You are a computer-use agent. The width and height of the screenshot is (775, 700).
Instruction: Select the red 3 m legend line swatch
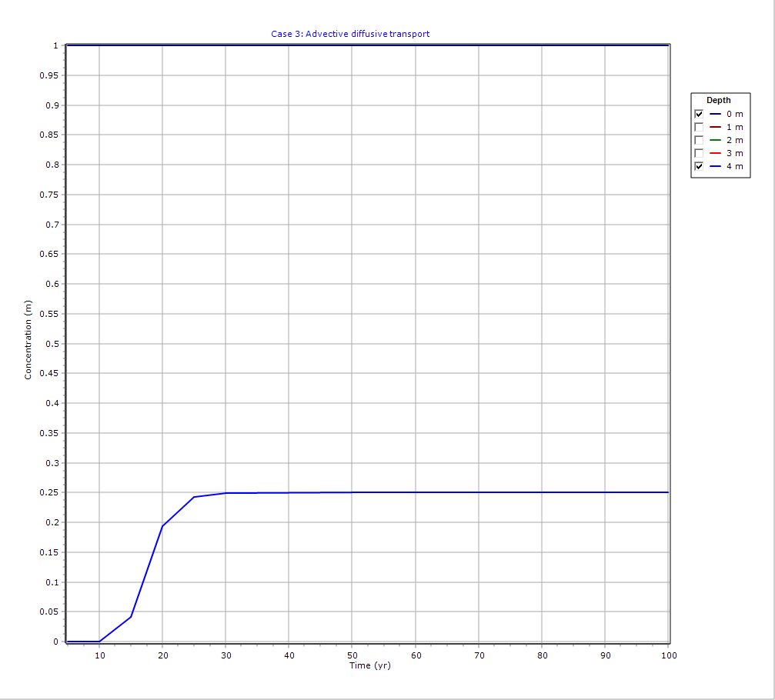tap(716, 153)
